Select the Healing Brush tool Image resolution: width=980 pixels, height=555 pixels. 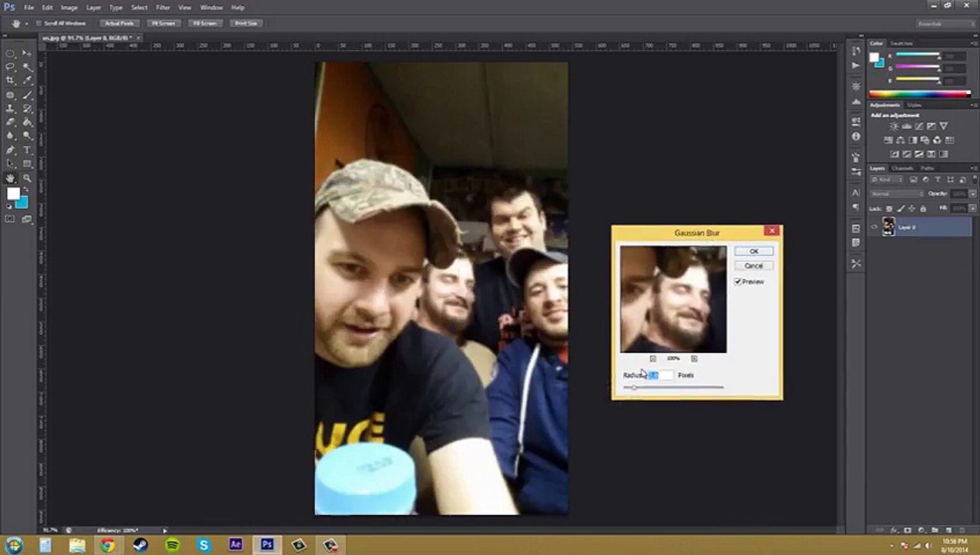tap(10, 95)
